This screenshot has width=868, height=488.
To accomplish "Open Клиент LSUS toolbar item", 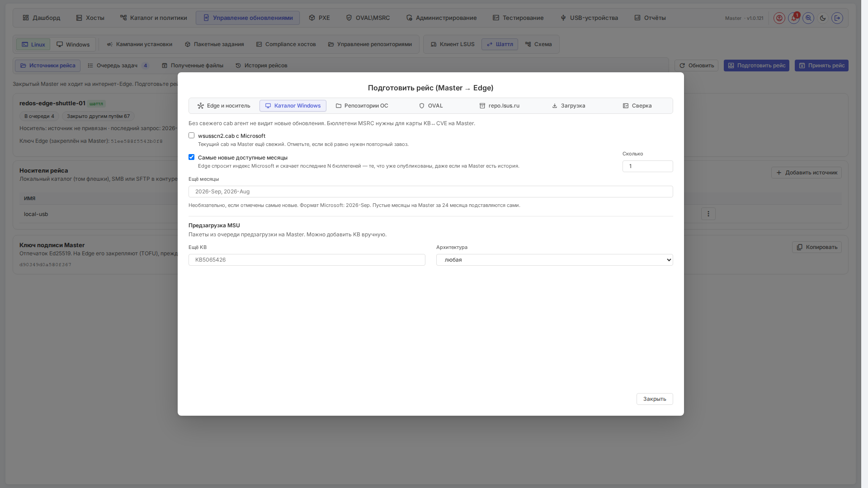I will pos(453,44).
